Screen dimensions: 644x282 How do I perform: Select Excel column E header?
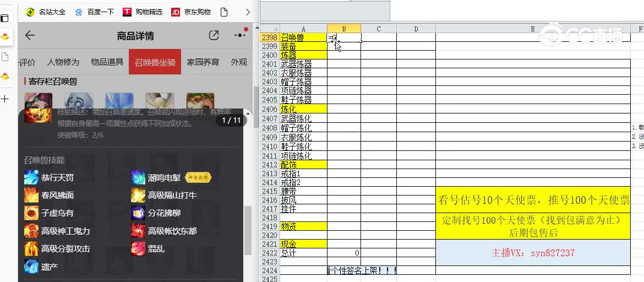[533, 29]
